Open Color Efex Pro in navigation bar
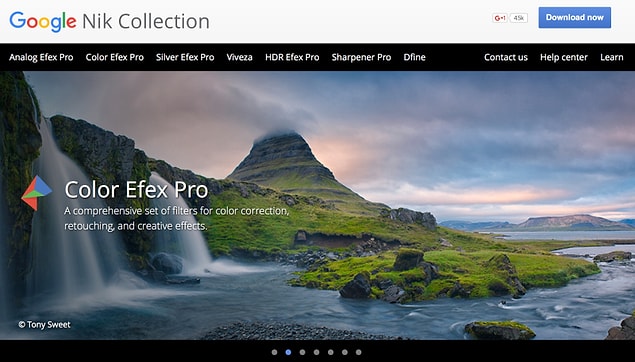The width and height of the screenshot is (635, 362). [x=115, y=57]
